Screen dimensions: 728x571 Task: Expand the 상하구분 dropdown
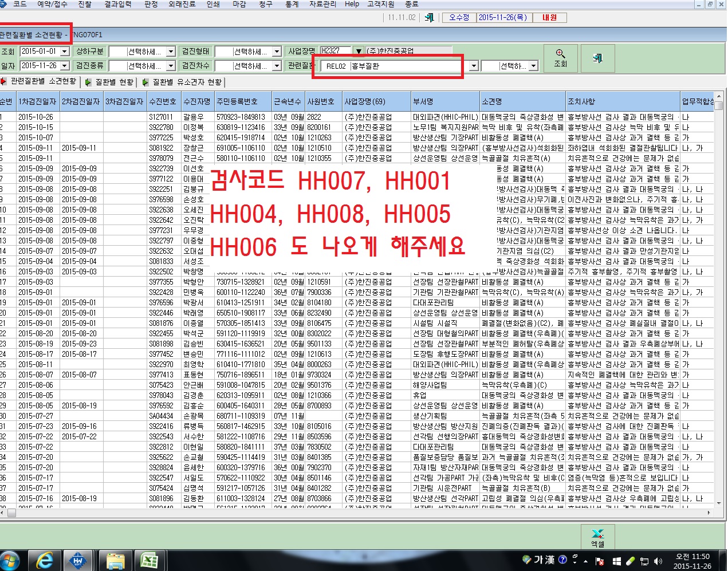[171, 52]
